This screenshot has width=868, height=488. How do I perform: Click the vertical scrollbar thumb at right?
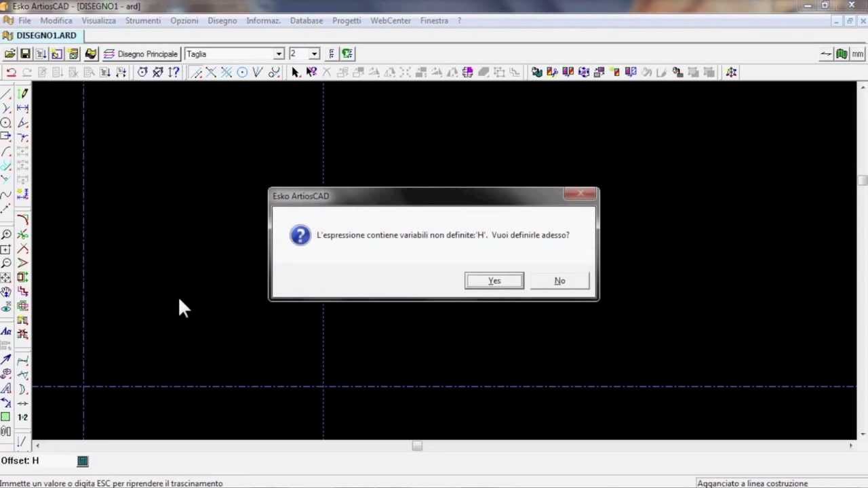click(863, 180)
